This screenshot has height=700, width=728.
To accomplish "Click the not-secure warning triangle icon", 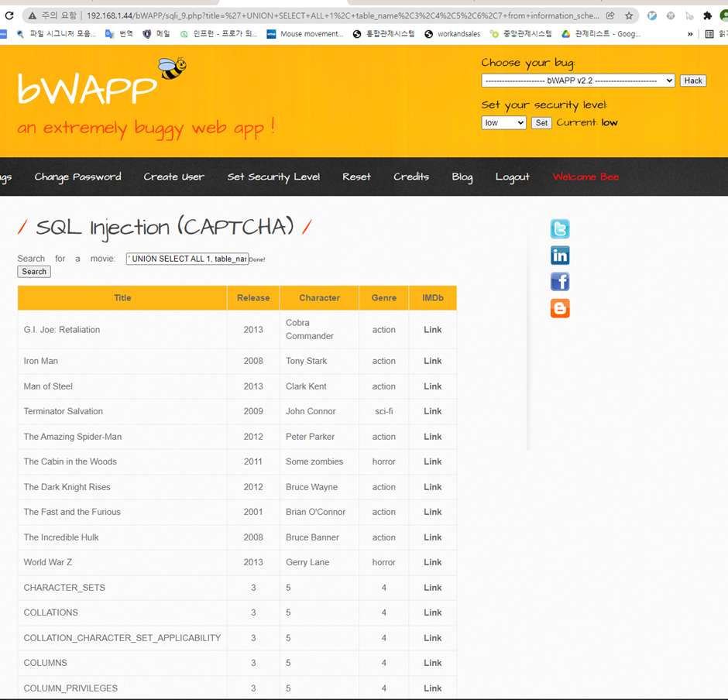I will 32,15.
